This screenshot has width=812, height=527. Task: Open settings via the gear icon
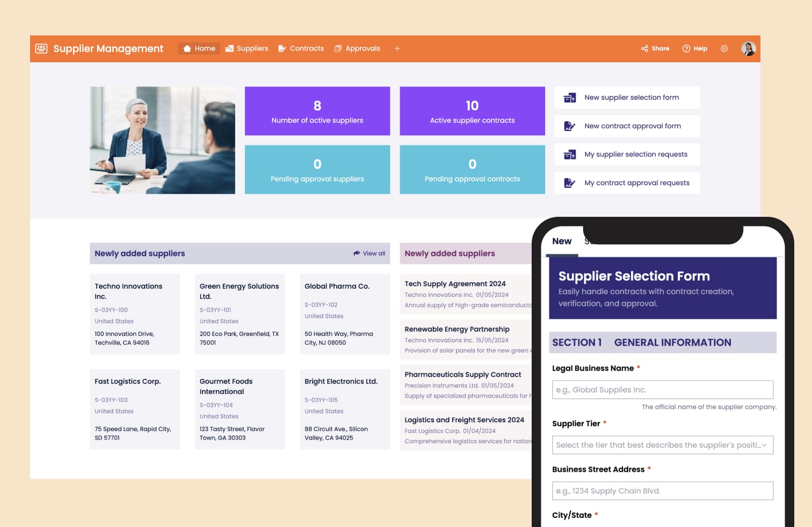(724, 48)
